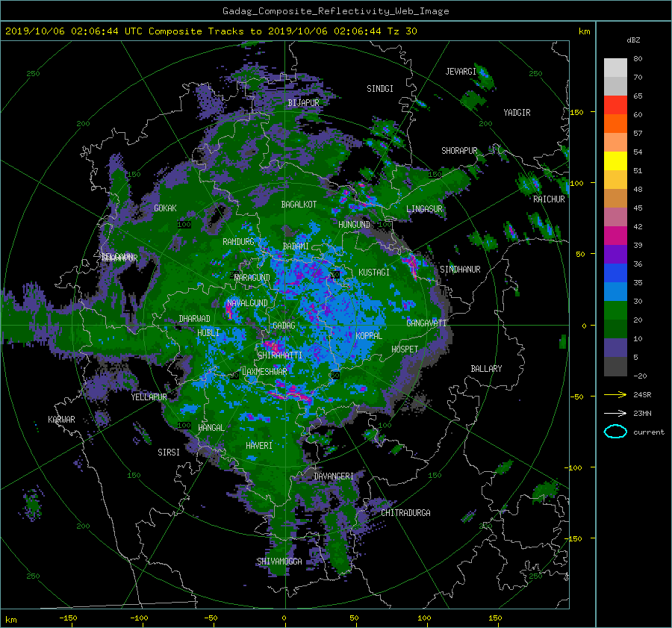Click the red 65 dBZ color swatch
The height and width of the screenshot is (628, 672).
[x=615, y=105]
